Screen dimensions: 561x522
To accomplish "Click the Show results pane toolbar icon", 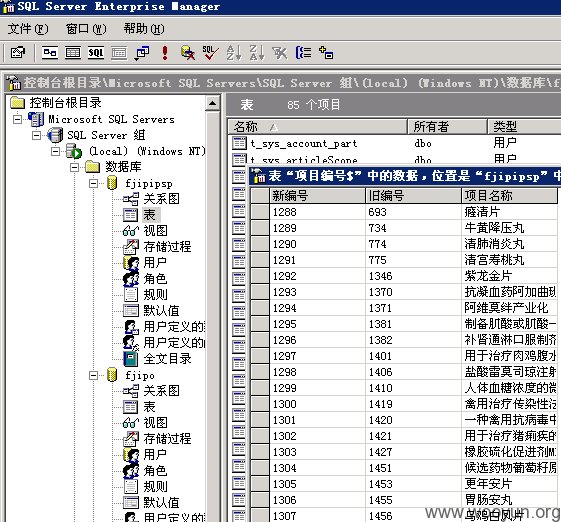I will (x=119, y=53).
